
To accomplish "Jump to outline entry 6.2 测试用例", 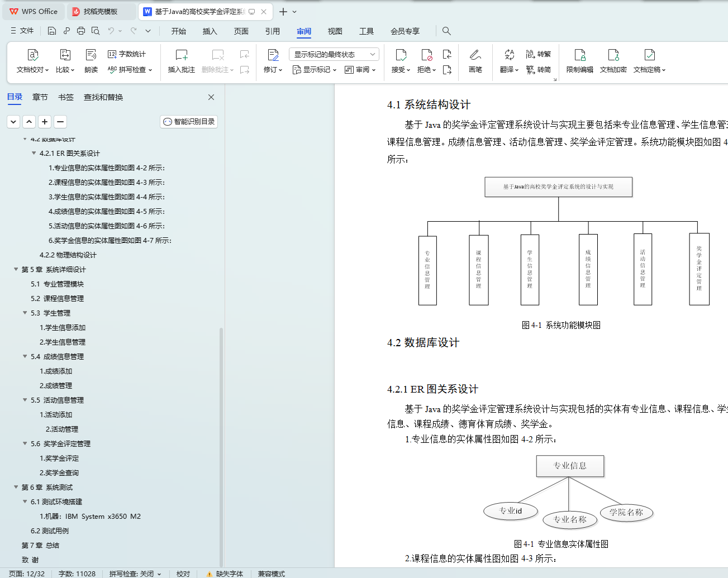I will (50, 531).
